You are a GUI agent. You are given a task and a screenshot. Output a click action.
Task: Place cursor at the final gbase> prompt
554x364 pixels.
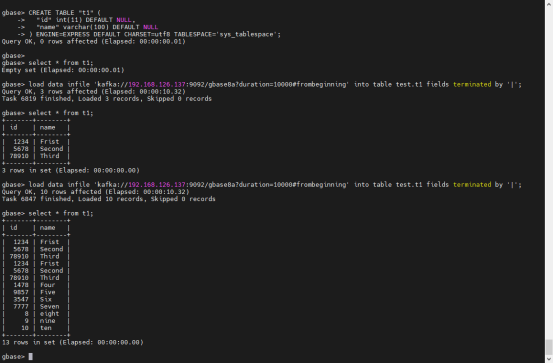[30, 357]
